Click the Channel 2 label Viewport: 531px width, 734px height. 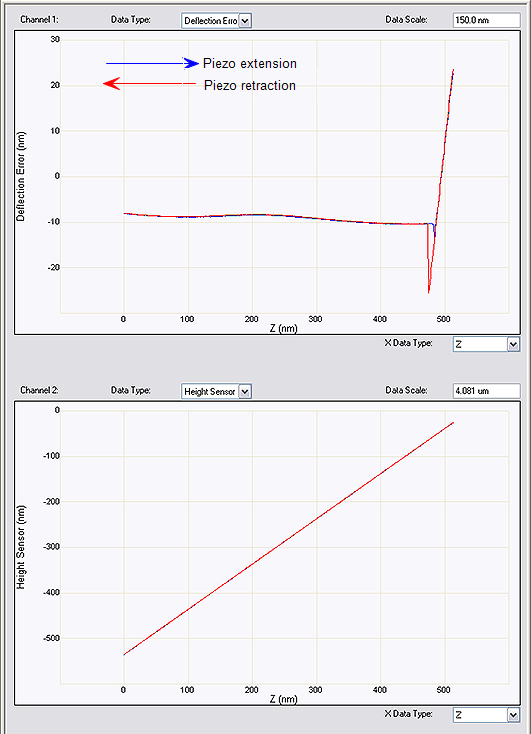pyautogui.click(x=39, y=390)
